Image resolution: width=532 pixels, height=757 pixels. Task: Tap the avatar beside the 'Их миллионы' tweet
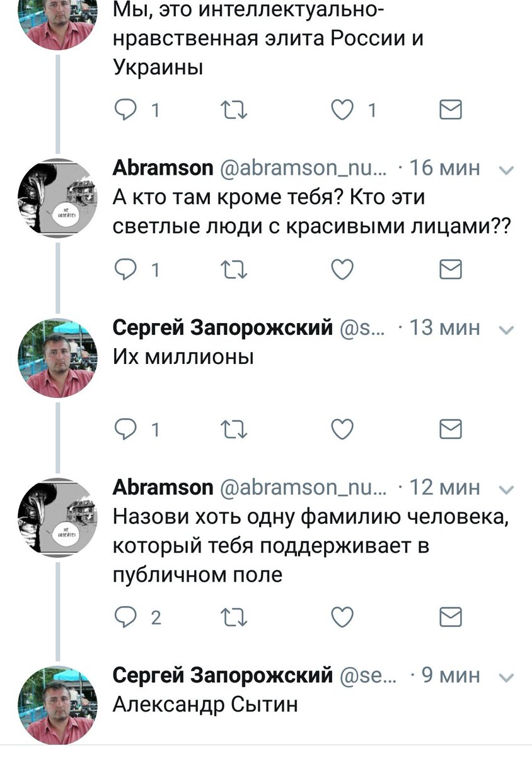point(57,356)
